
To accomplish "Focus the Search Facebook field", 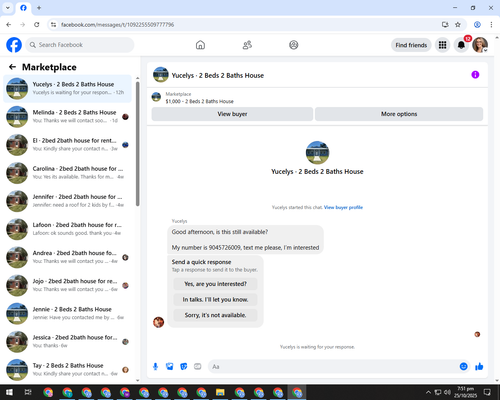I will [80, 45].
